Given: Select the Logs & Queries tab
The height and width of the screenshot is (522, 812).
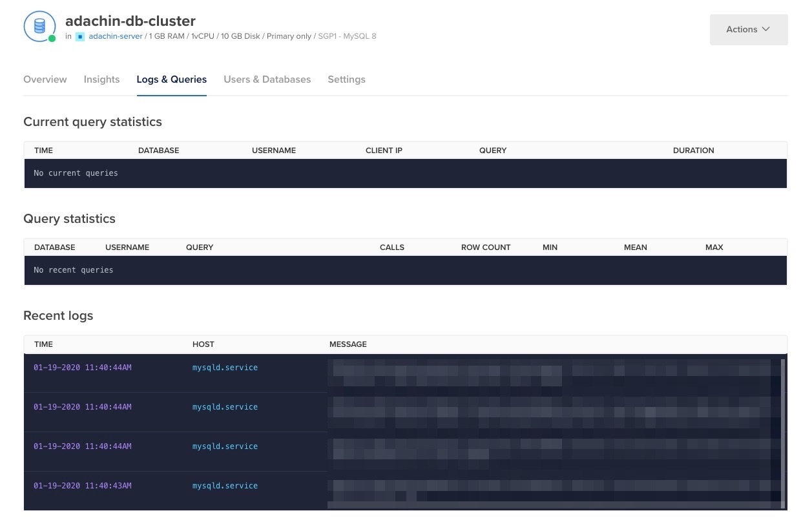Looking at the screenshot, I should pyautogui.click(x=171, y=79).
